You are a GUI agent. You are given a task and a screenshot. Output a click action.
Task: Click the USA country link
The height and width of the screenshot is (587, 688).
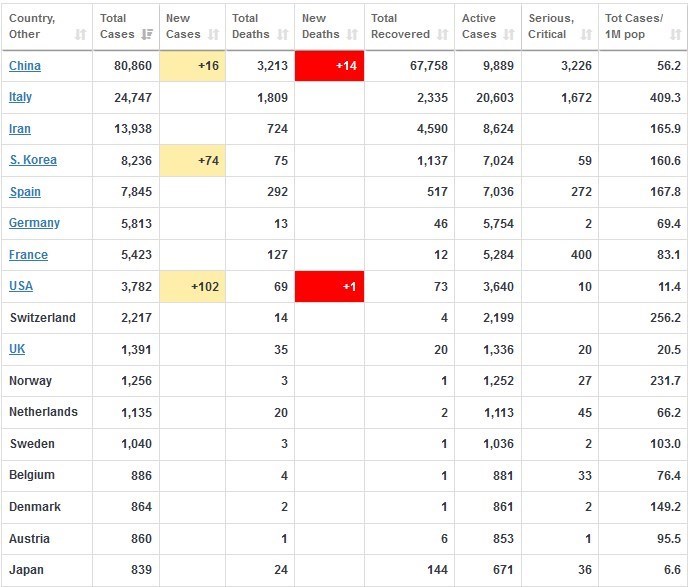[21, 286]
